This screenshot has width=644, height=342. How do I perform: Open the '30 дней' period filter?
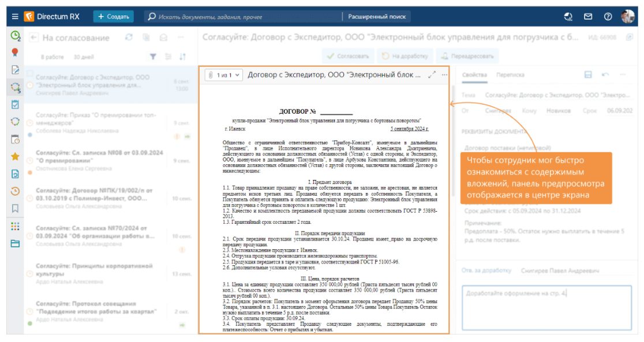tap(84, 57)
